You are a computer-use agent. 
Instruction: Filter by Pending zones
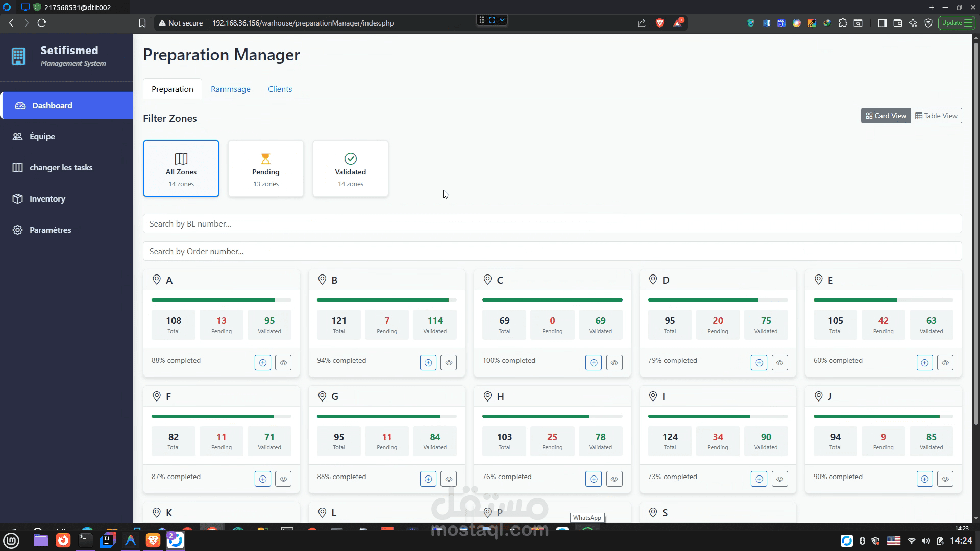pos(266,169)
